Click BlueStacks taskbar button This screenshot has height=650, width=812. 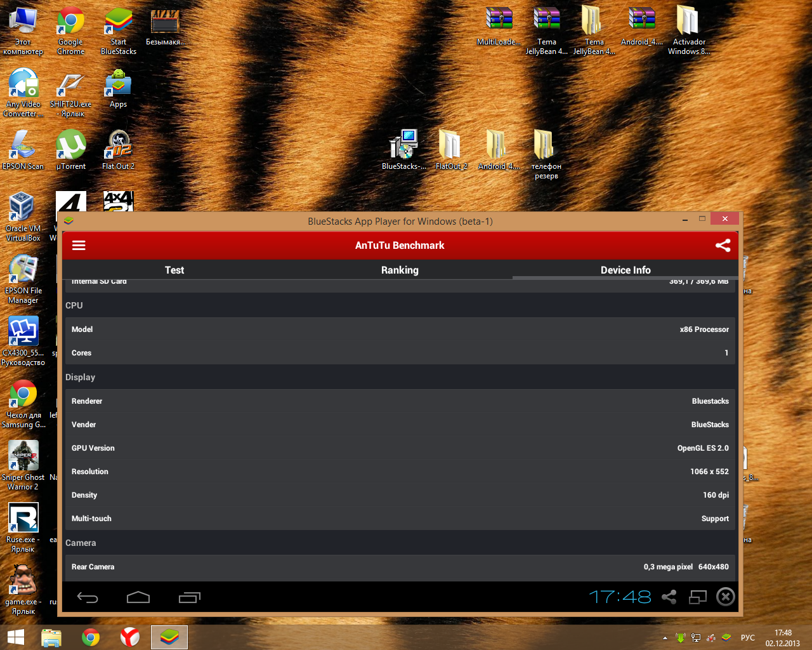(169, 637)
